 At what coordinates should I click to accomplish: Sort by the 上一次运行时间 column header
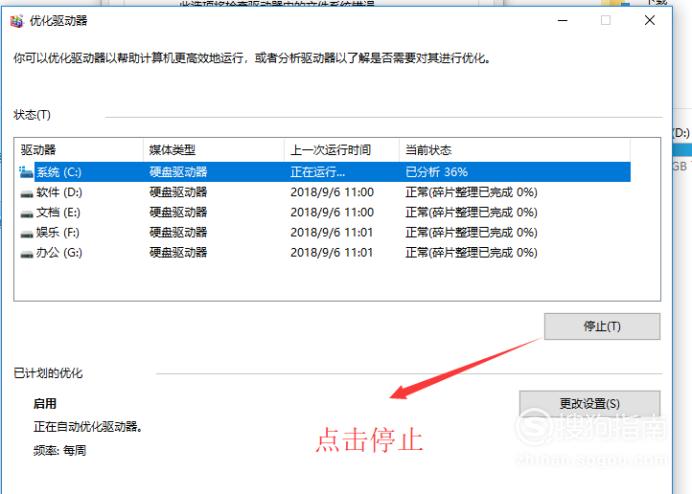click(342, 150)
